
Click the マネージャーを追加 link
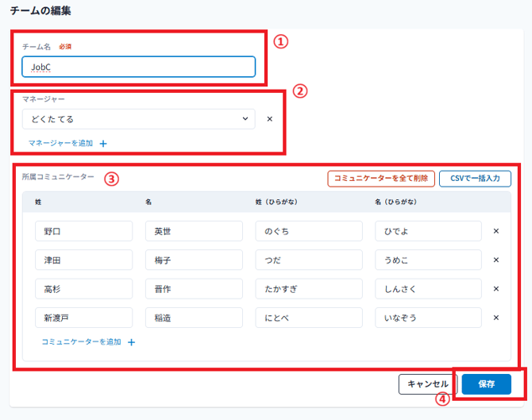point(60,144)
